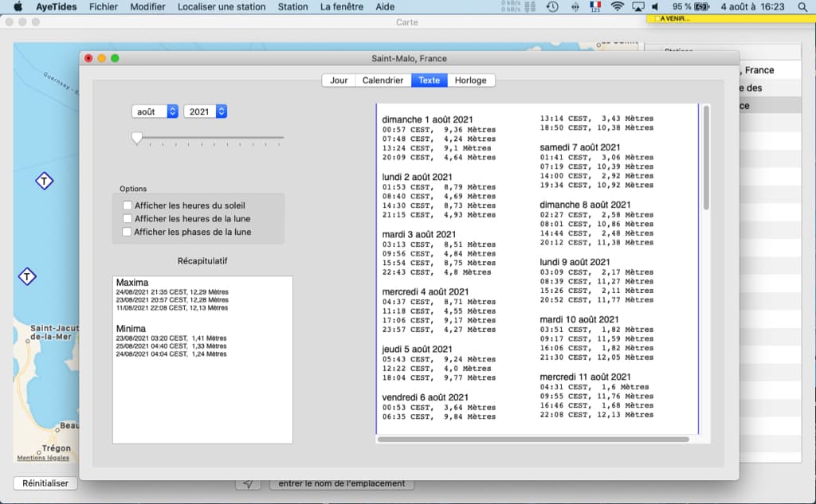Click the tide line 00:57 CEST, 9,36 Mètres

439,130
